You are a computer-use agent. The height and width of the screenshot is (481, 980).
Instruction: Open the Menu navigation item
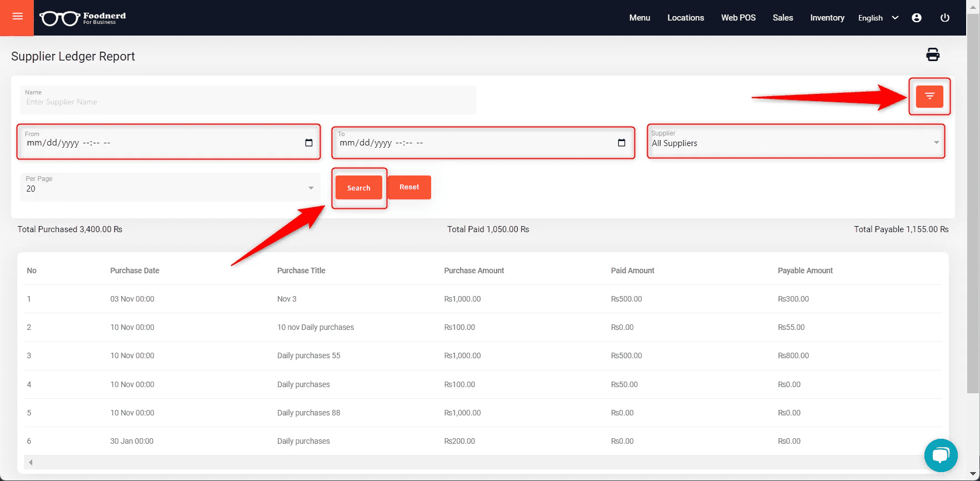click(639, 18)
